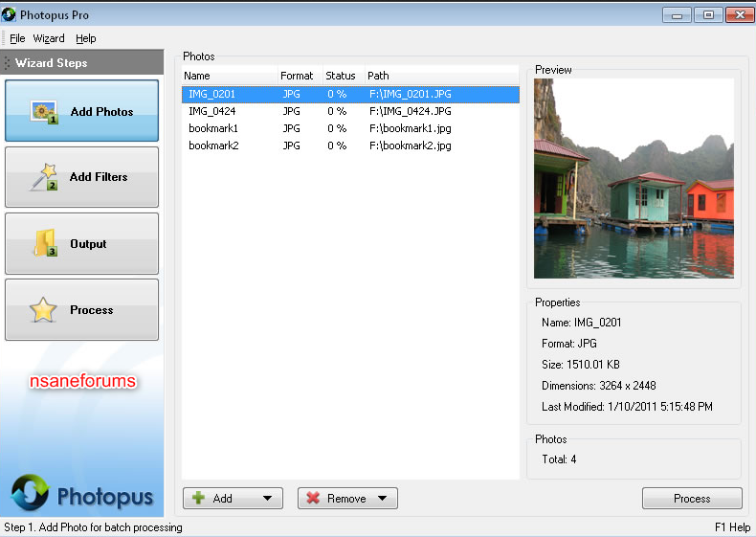Maximize the Photopus Pro window
The image size is (756, 537).
click(x=708, y=15)
